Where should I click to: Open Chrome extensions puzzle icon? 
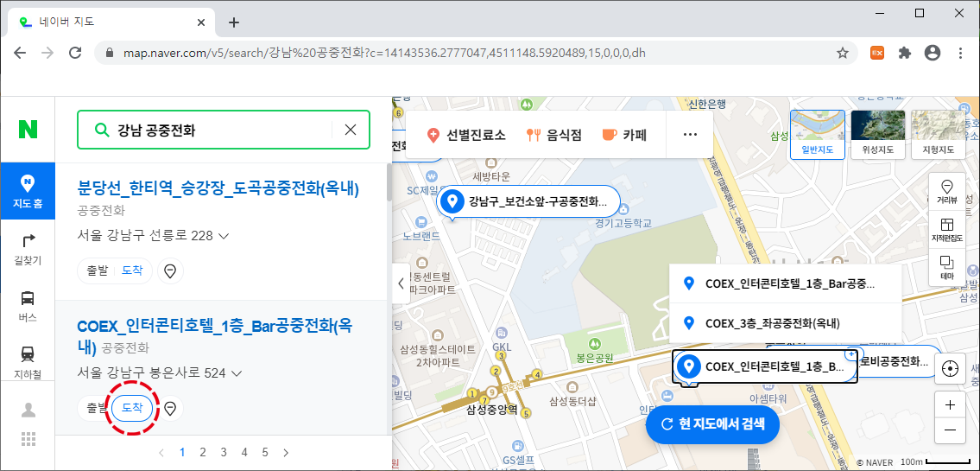tap(904, 54)
